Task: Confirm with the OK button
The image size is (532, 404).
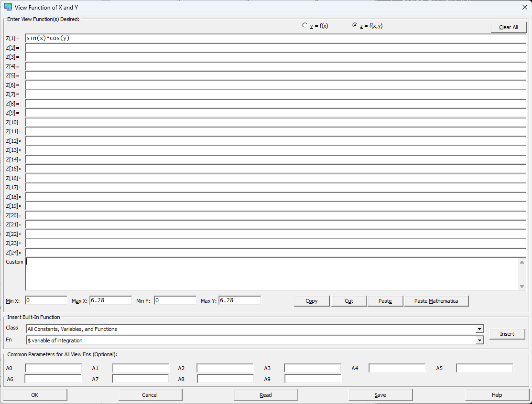Action: coord(34,395)
